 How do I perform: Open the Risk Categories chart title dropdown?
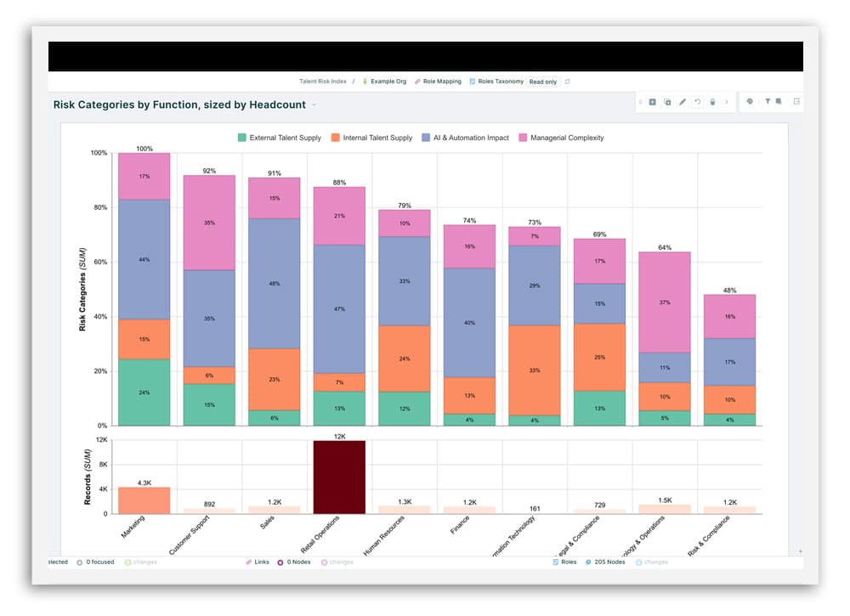[x=314, y=105]
